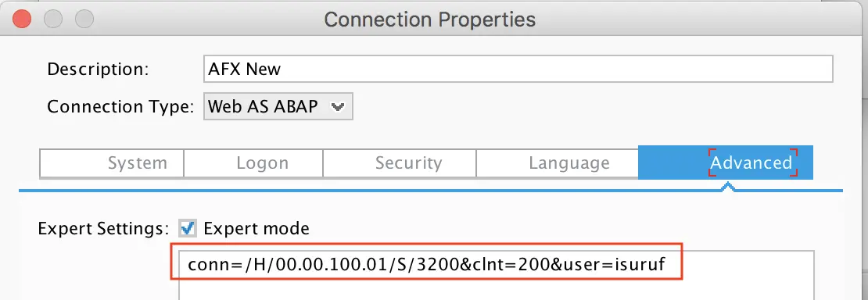
Task: Open the Connection Type dropdown
Action: click(x=278, y=106)
